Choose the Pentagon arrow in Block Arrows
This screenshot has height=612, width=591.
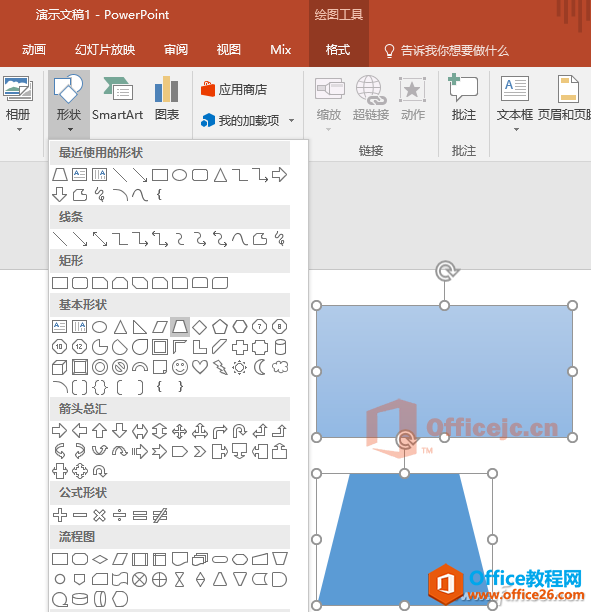coord(180,452)
